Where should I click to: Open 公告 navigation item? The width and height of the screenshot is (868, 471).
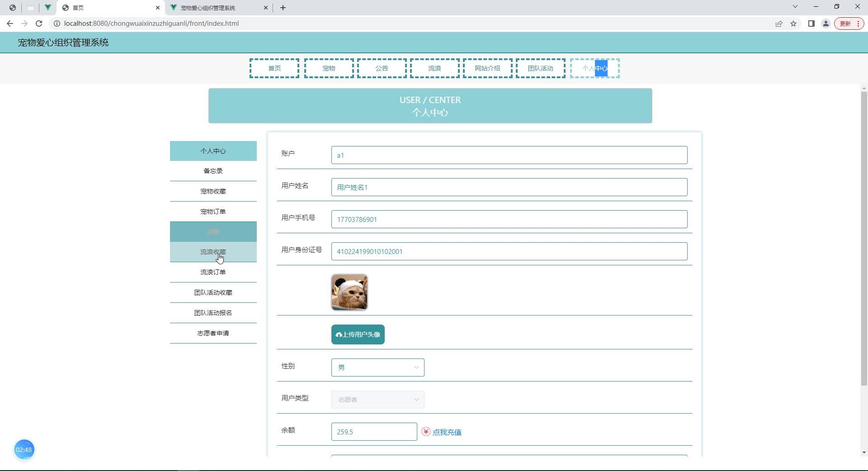coord(382,68)
